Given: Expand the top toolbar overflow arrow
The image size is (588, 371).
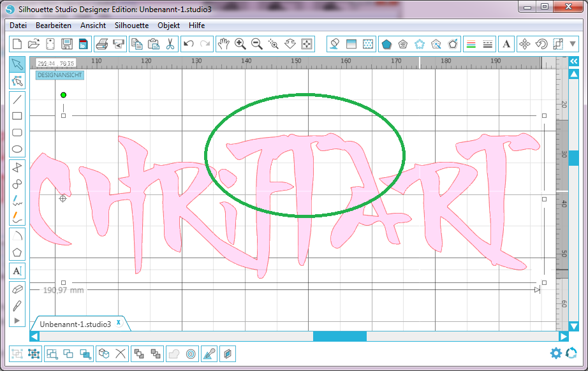Looking at the screenshot, I should point(573,44).
